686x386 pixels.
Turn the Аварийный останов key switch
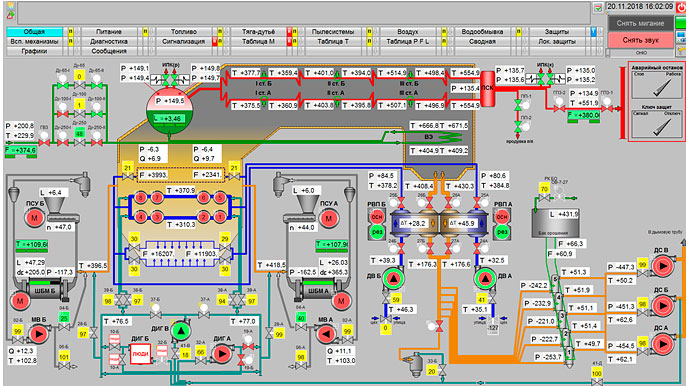[657, 87]
